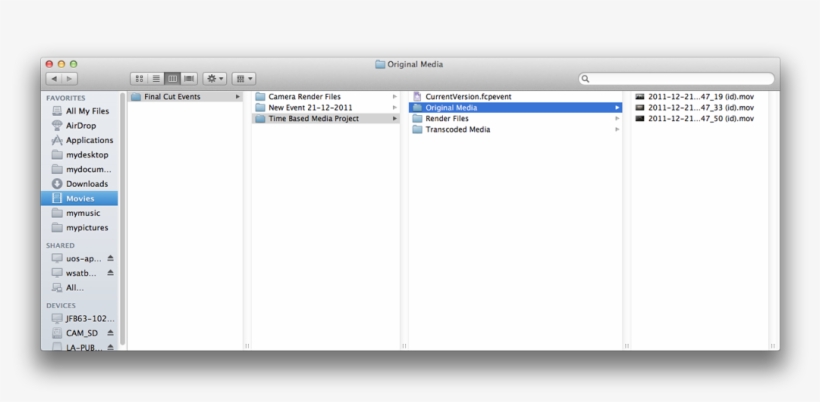Go back with the left arrow button
This screenshot has height=402, width=820.
click(54, 78)
